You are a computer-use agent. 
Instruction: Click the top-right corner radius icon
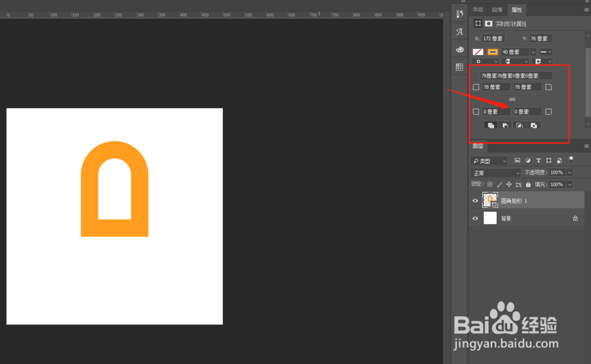click(x=549, y=87)
